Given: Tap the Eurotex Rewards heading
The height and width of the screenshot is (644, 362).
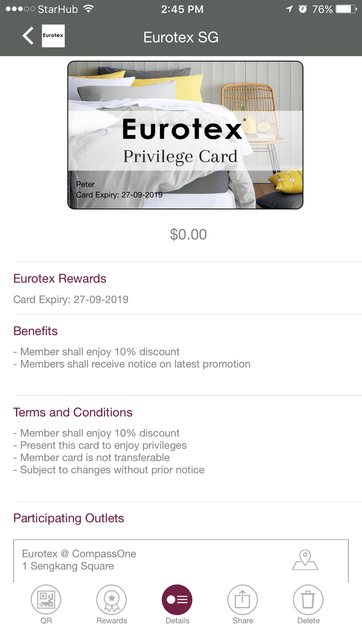Looking at the screenshot, I should coord(60,279).
